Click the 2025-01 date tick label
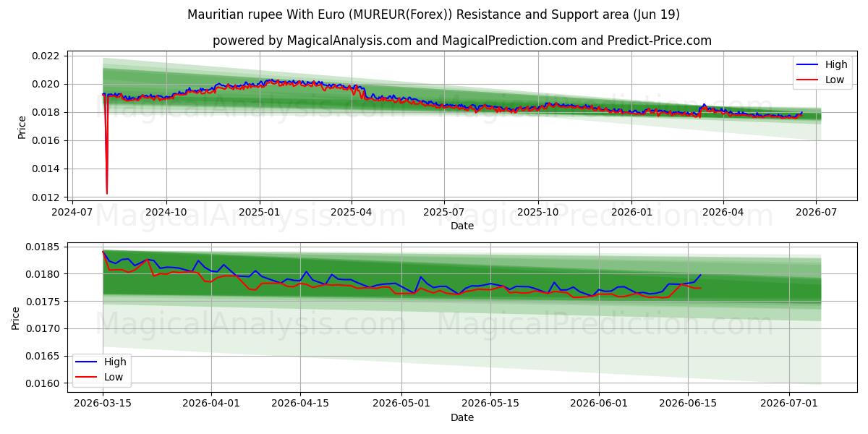868x434 pixels. tap(260, 212)
